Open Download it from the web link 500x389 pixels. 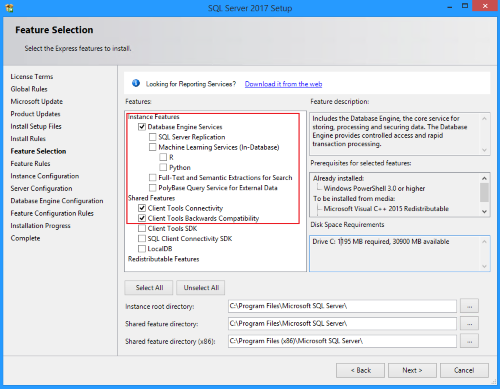283,84
